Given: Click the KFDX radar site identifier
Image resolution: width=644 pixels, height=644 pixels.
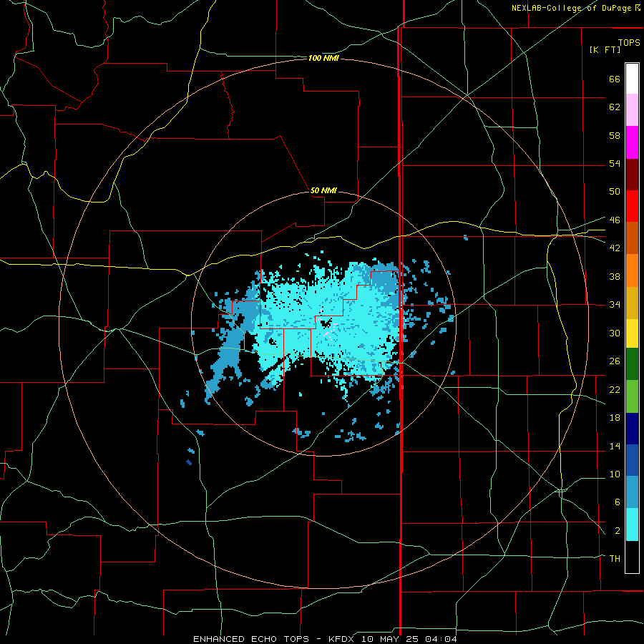Looking at the screenshot, I should coord(341,639).
